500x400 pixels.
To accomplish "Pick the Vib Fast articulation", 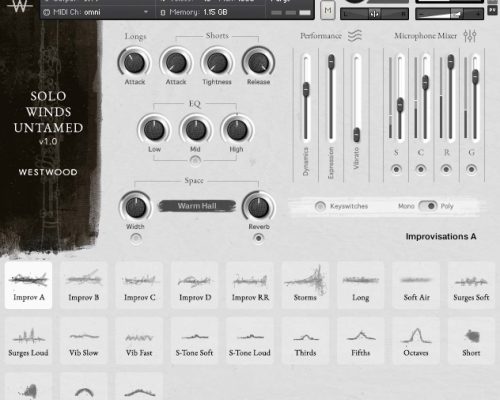I will (x=139, y=341).
